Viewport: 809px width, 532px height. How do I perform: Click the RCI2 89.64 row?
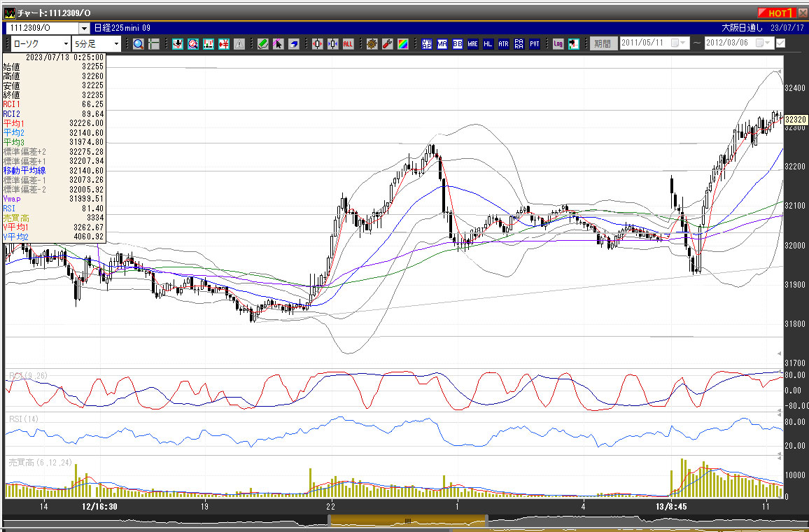click(53, 114)
